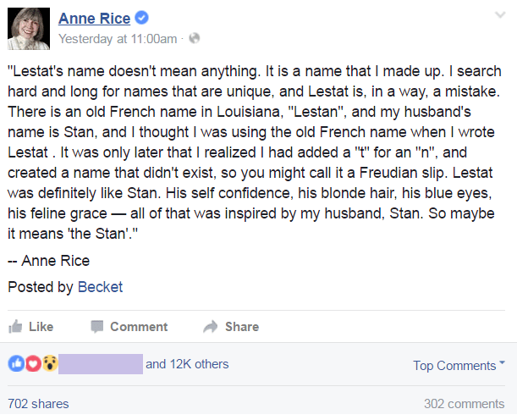Select the yellow Wow face reaction

click(50, 364)
